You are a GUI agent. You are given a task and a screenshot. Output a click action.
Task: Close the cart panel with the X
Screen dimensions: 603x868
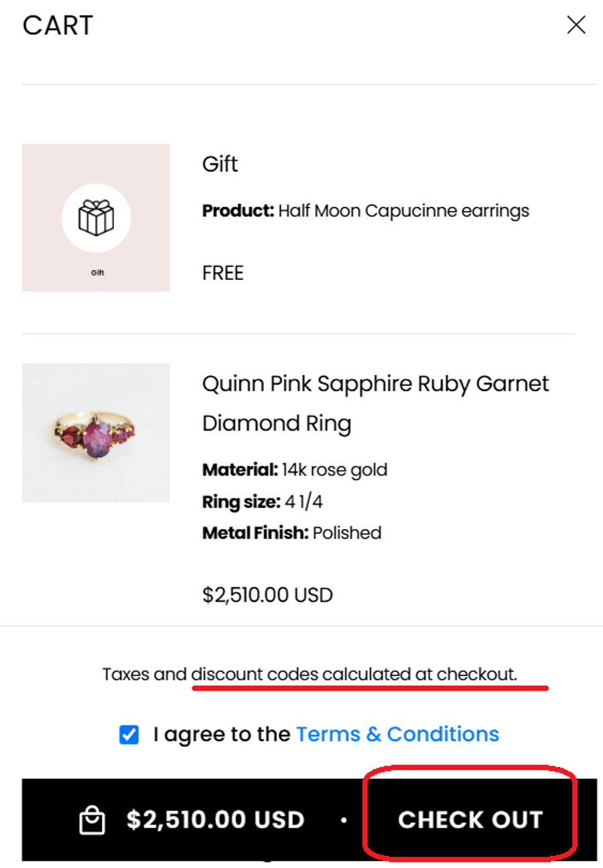pos(576,25)
